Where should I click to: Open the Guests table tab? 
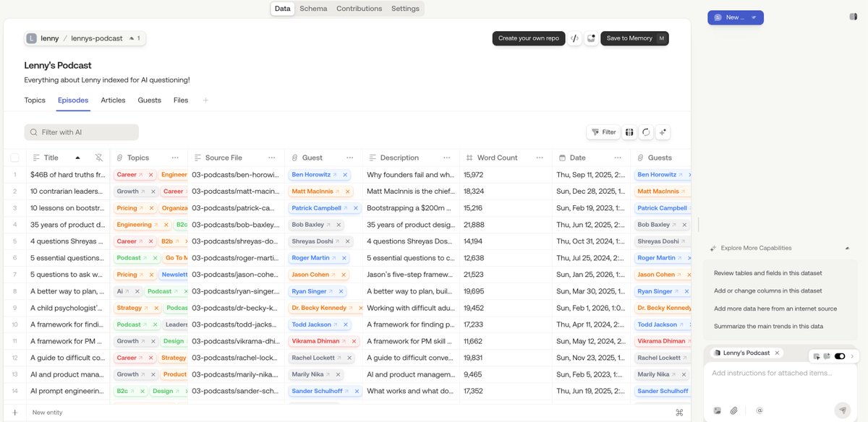pyautogui.click(x=150, y=100)
